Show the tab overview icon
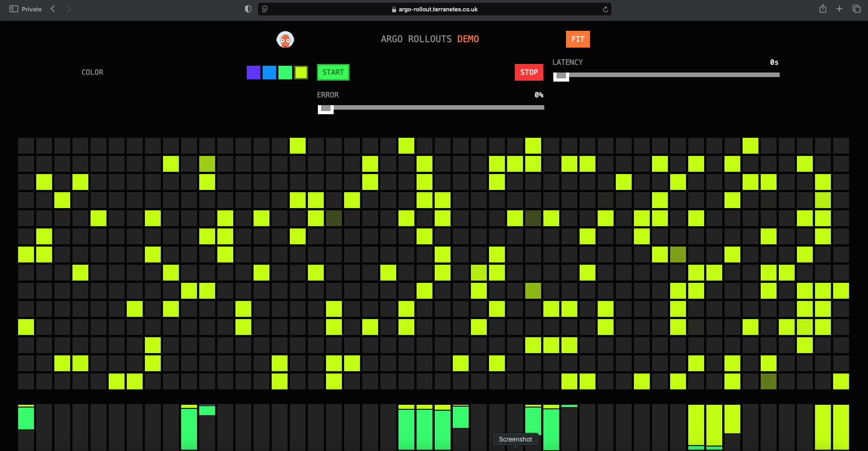This screenshot has height=451, width=868. [856, 9]
